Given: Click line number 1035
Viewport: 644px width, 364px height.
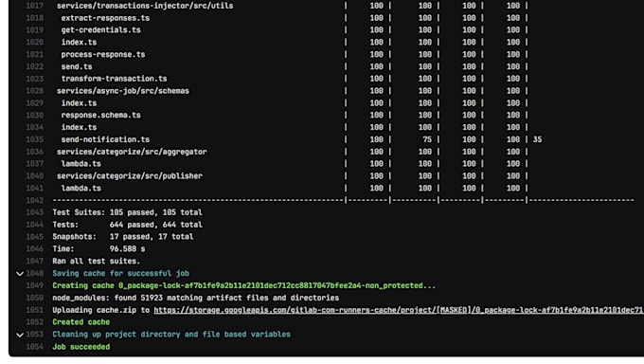Looking at the screenshot, I should pyautogui.click(x=34, y=140).
